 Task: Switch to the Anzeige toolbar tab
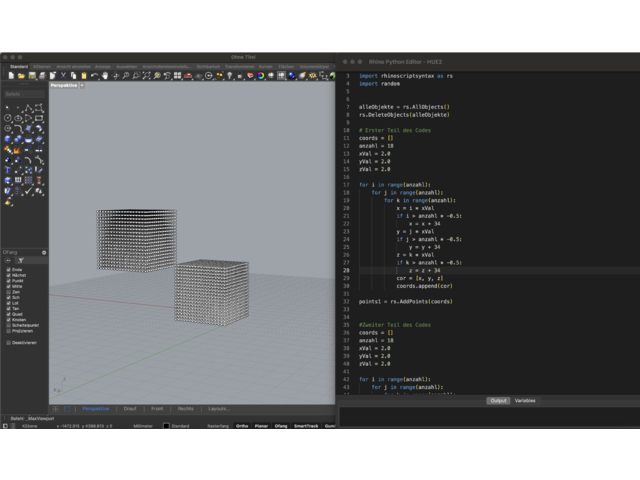[102, 67]
